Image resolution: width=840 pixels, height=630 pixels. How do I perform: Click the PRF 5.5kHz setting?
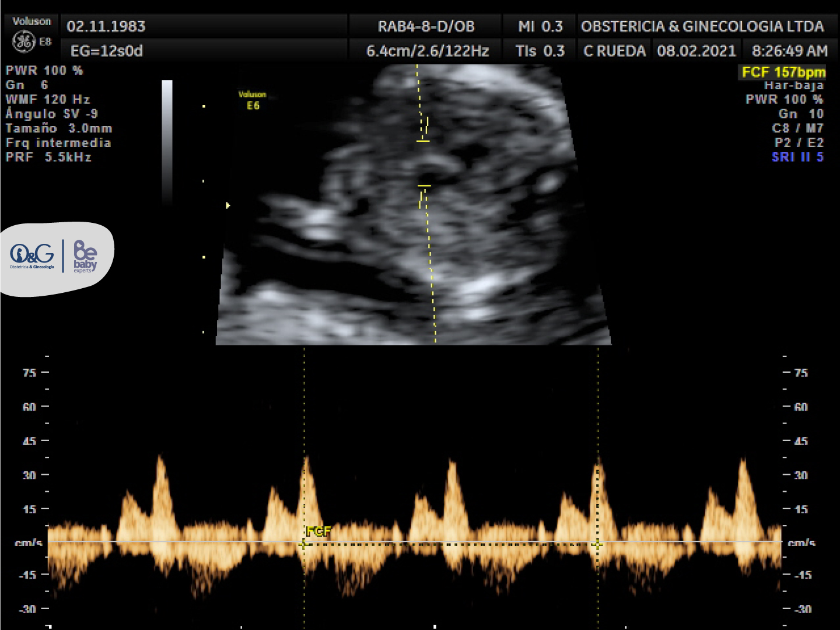tap(48, 157)
